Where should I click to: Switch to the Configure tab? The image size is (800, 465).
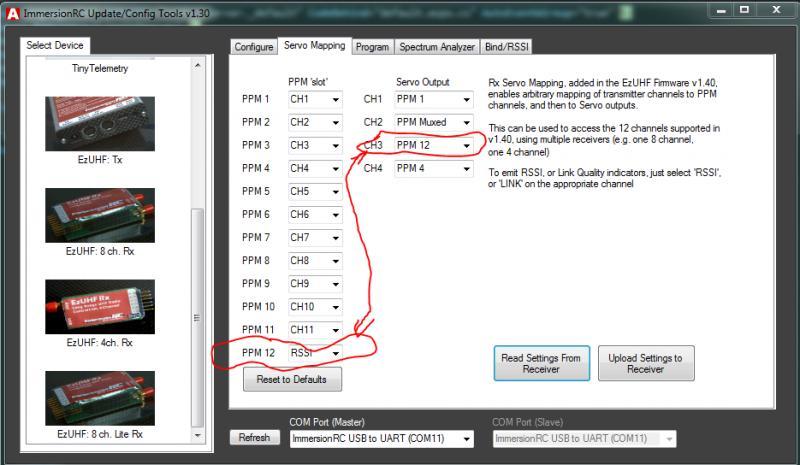253,47
